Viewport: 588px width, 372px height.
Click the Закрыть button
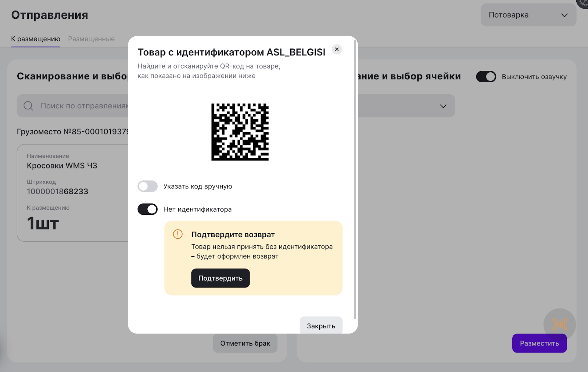321,326
